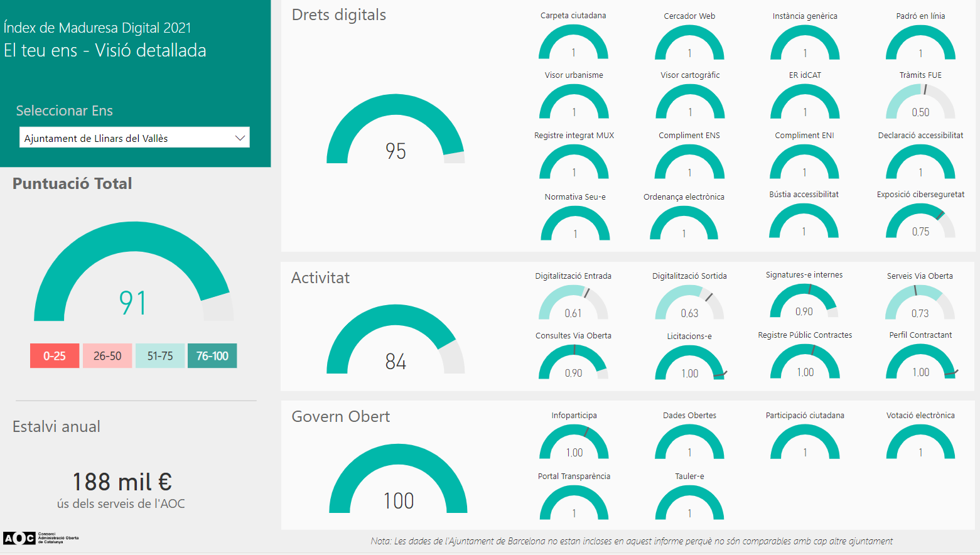Click the AOC logo
980x555 pixels.
[x=19, y=538]
